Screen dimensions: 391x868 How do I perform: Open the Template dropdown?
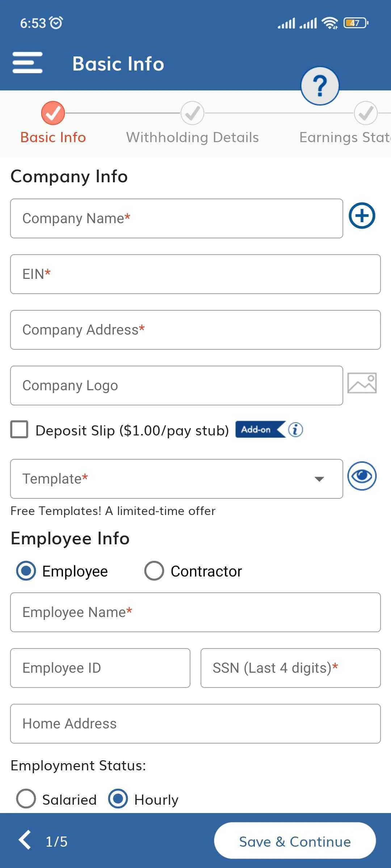click(176, 478)
